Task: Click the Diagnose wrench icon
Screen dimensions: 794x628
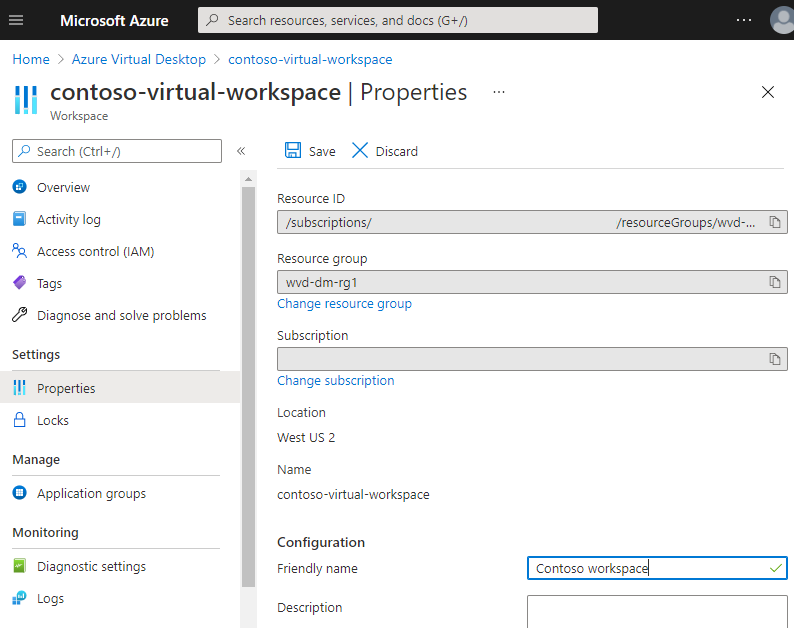Action: point(19,315)
